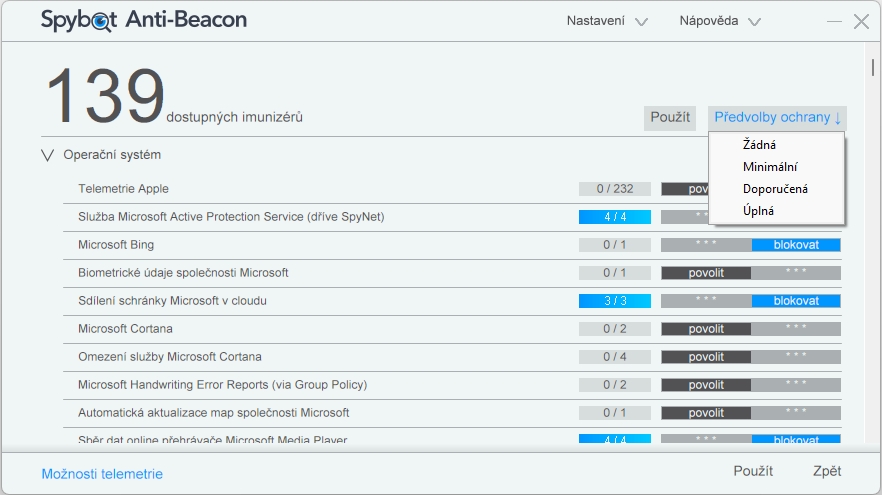Screen dimensions: 882x495
Task: Select the Úplná protection preset
Action: (758, 211)
